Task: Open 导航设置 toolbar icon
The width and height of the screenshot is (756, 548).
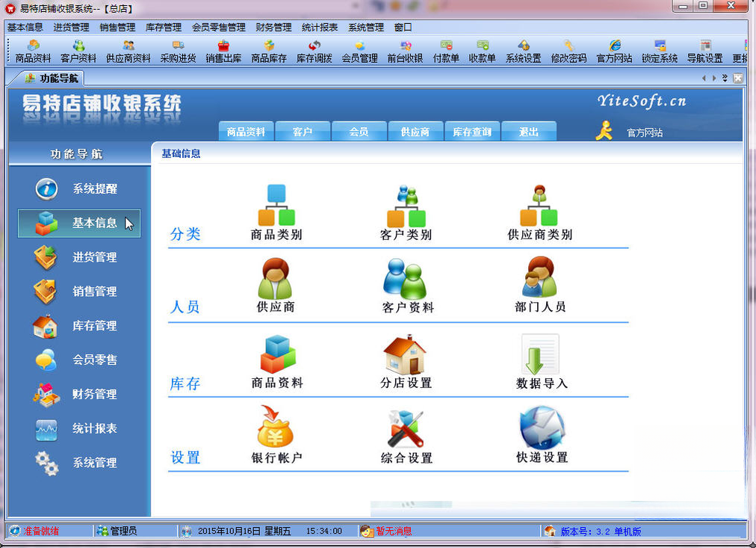Action: pos(705,52)
